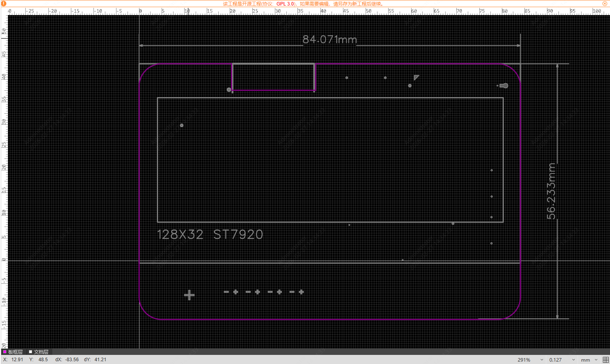610x364 pixels.
Task: Click the GPL 3.0 license link
Action: tap(285, 4)
